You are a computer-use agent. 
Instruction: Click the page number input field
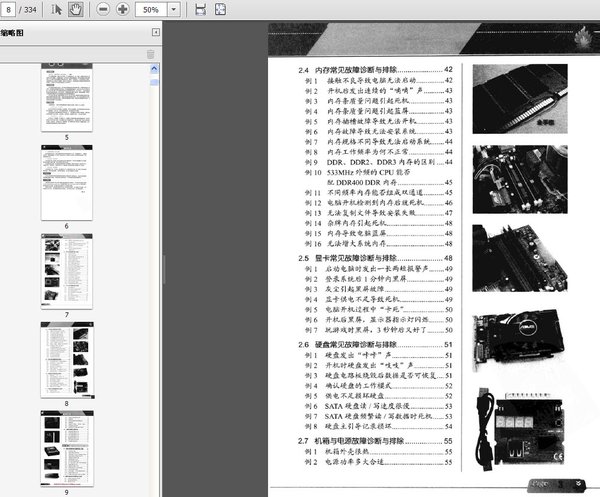click(x=8, y=9)
